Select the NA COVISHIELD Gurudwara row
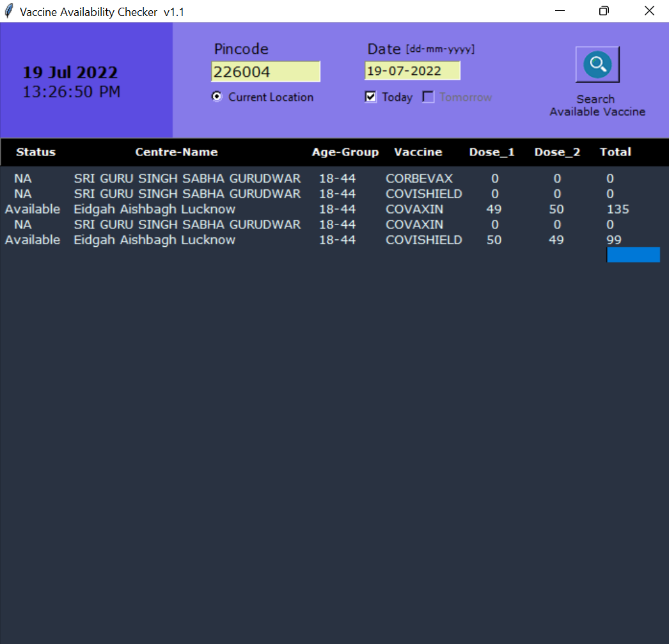This screenshot has width=669, height=644. point(256,194)
